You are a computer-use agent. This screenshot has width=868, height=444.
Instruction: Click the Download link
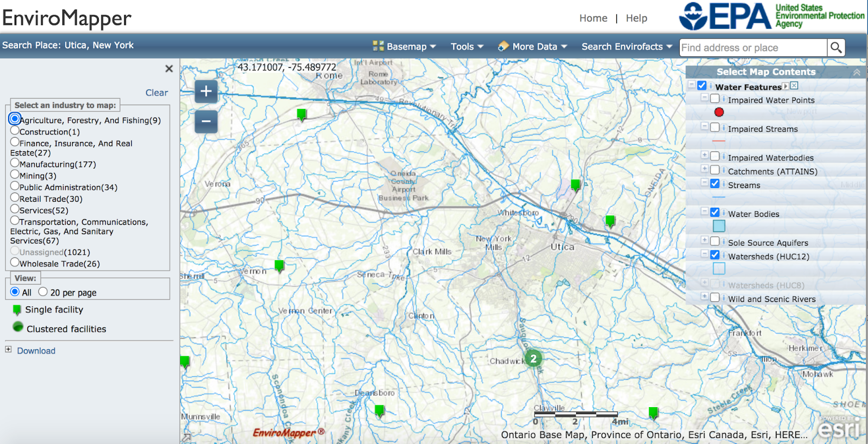[x=36, y=351]
